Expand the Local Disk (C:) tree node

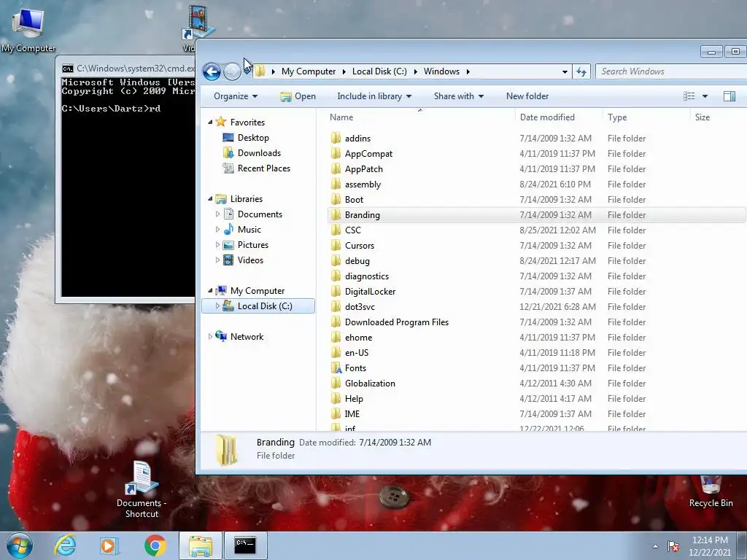click(217, 306)
